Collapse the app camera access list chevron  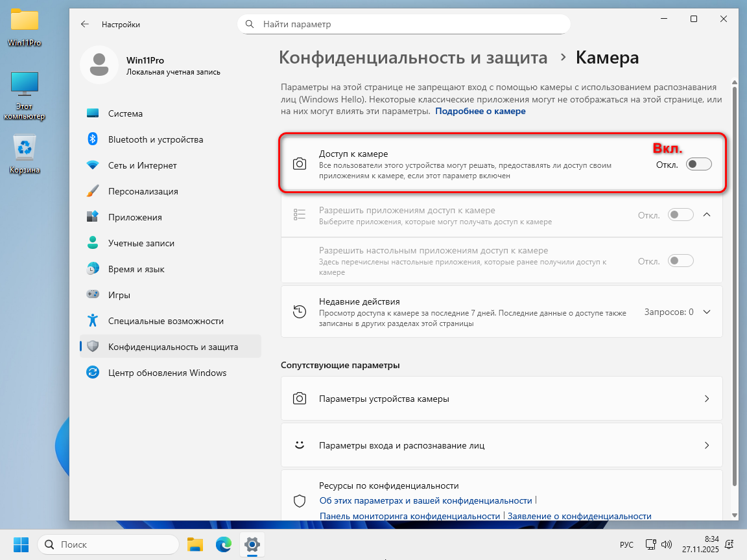tap(707, 215)
